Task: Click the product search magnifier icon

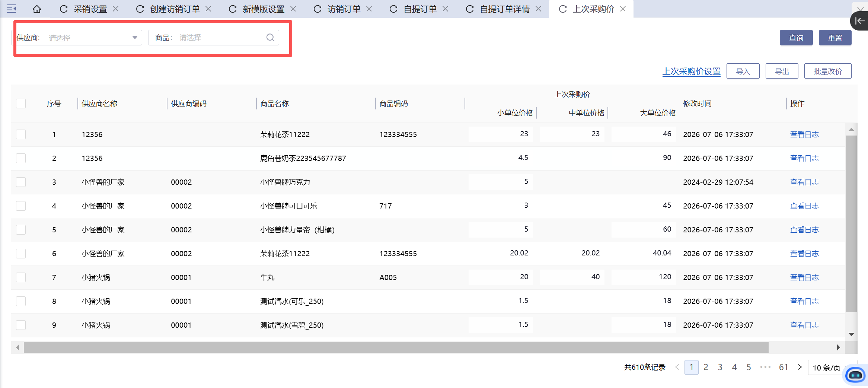Action: click(270, 38)
